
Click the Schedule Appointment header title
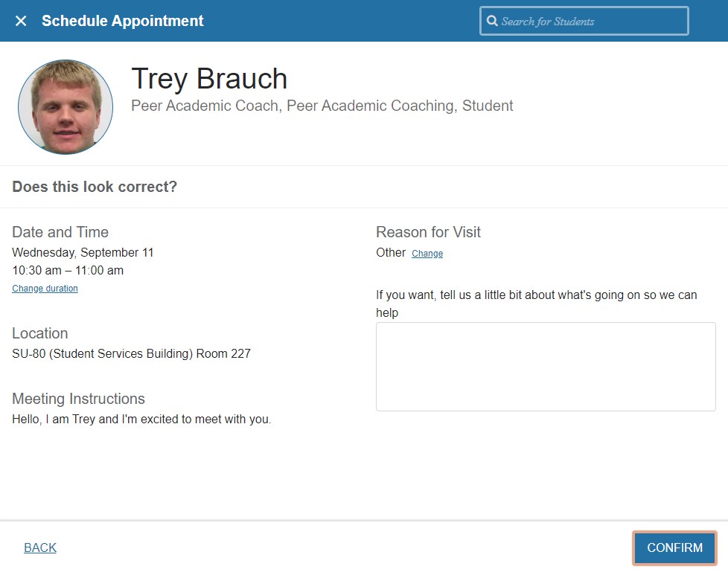click(x=123, y=21)
